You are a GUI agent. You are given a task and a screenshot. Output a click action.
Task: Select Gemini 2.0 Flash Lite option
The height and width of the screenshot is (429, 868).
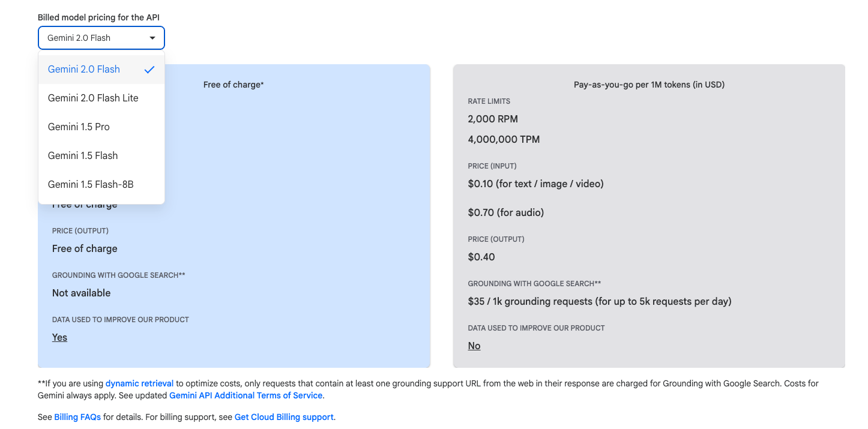coord(93,98)
